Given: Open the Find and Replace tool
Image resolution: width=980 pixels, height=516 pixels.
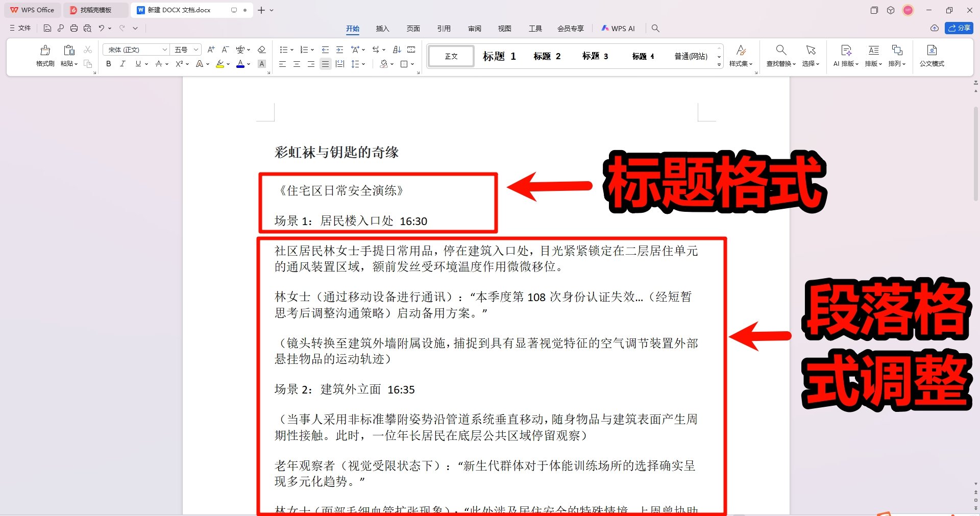Looking at the screenshot, I should point(780,55).
